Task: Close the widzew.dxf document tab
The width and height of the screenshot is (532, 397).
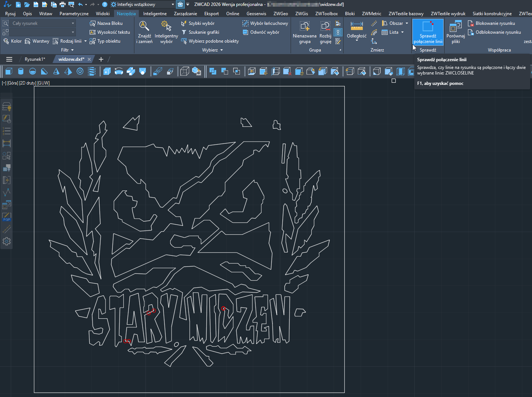Action: click(x=89, y=59)
